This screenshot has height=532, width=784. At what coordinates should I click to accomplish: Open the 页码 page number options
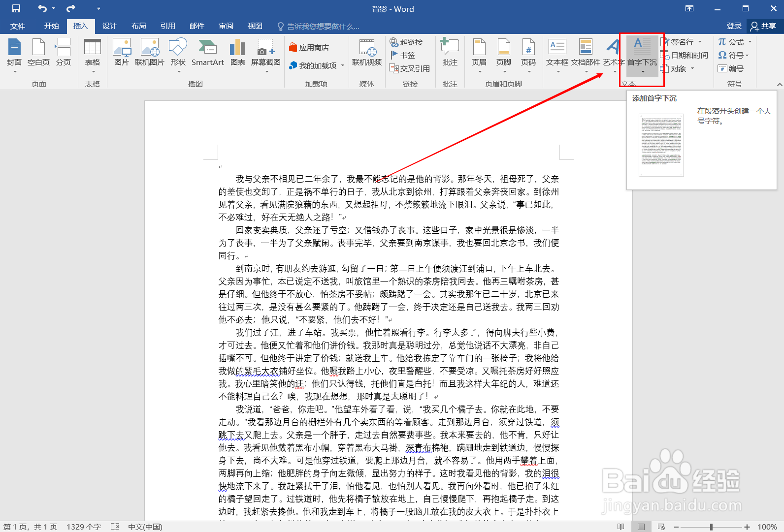tap(528, 56)
